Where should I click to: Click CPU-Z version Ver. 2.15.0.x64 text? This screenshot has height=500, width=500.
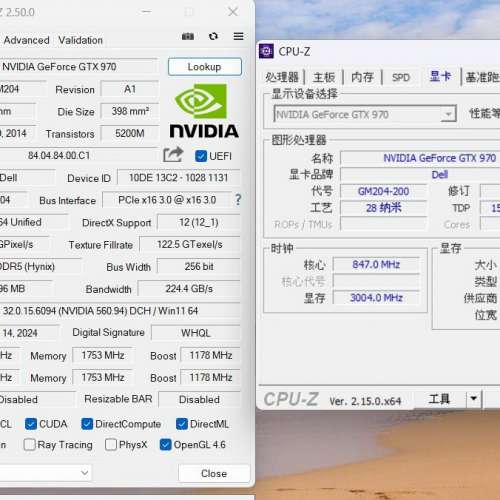pyautogui.click(x=365, y=401)
